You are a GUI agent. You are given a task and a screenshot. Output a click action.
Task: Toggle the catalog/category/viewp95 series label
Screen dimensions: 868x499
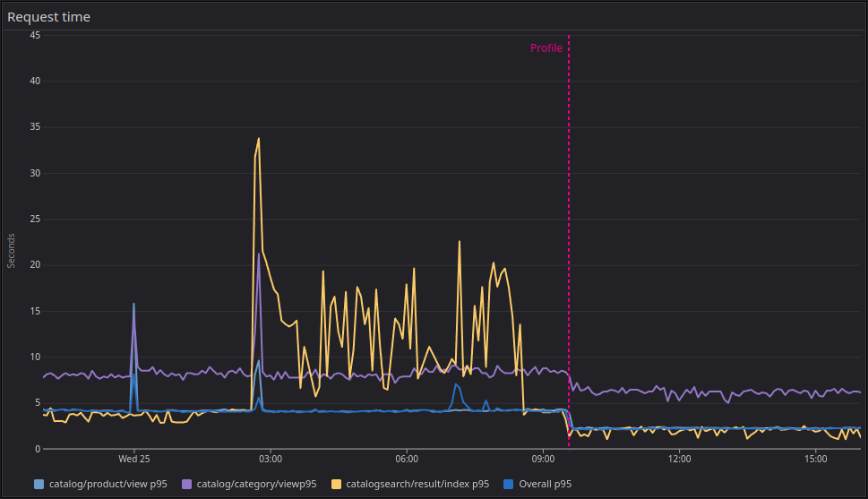click(257, 484)
